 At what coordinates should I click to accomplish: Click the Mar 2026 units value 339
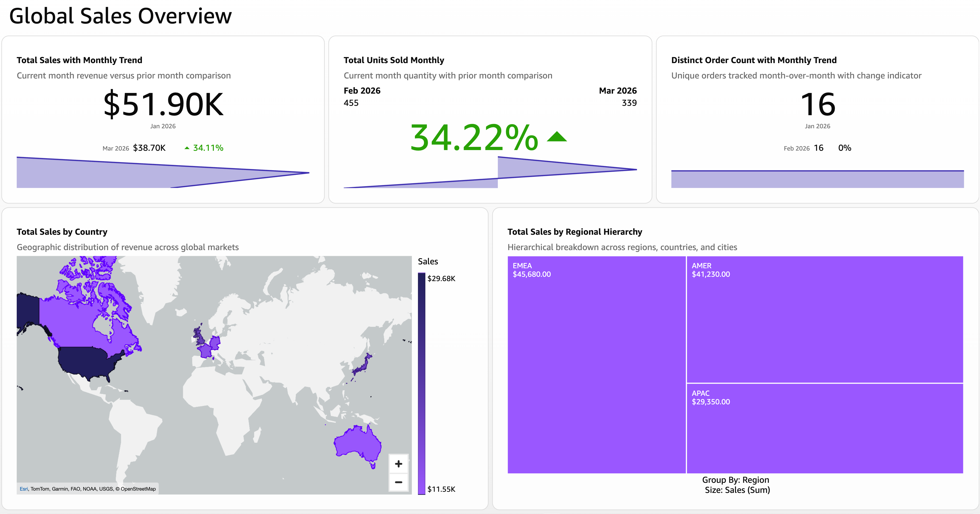click(629, 103)
